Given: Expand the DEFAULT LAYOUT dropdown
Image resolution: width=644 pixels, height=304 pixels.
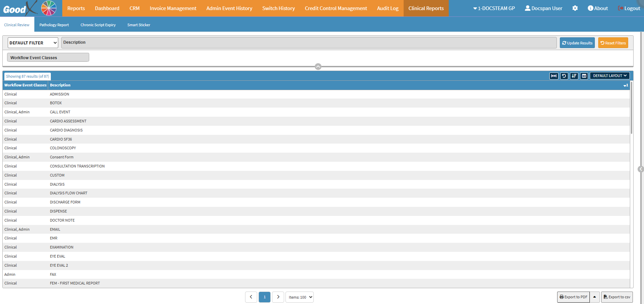Looking at the screenshot, I should tap(610, 76).
